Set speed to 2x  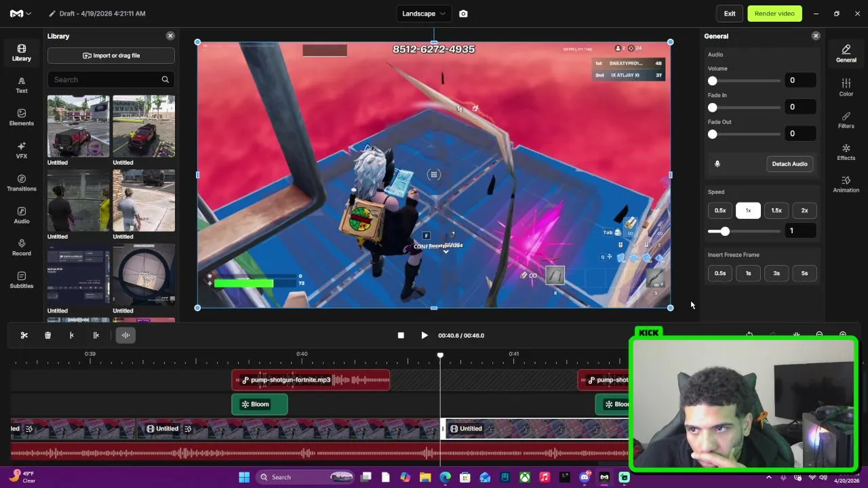click(804, 210)
